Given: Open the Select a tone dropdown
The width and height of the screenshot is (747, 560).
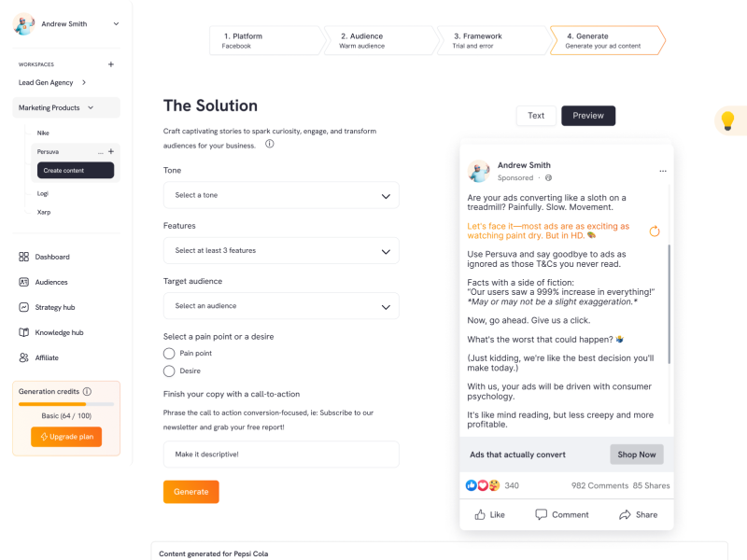Looking at the screenshot, I should tap(281, 195).
